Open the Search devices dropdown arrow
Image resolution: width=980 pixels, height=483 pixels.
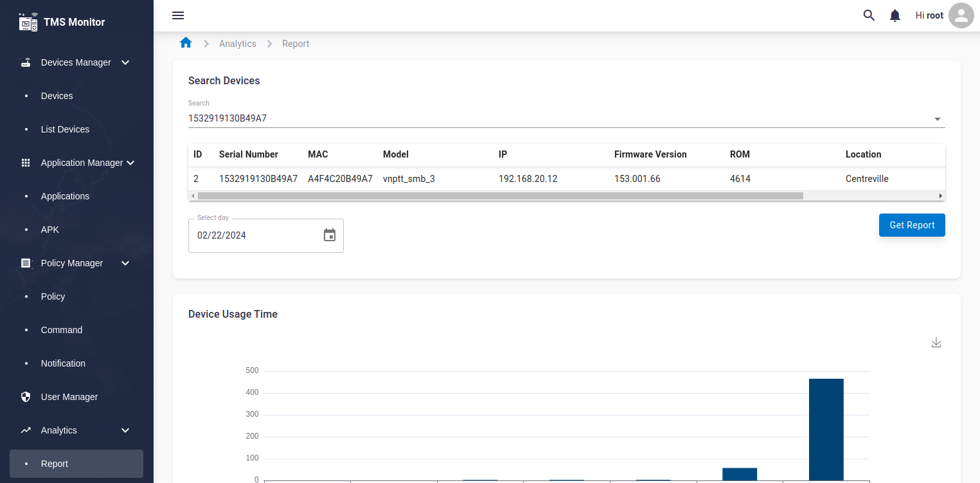point(938,119)
